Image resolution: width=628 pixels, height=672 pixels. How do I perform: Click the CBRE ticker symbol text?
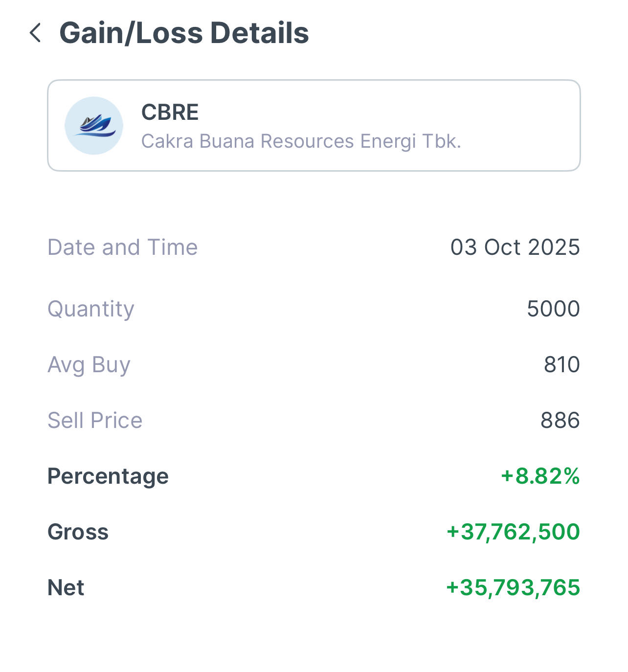point(170,112)
